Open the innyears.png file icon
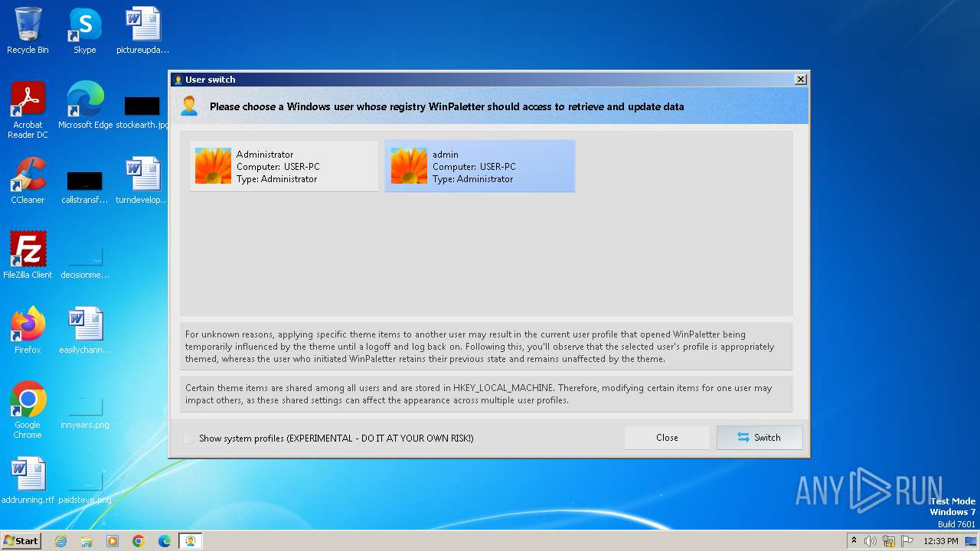980x551 pixels. 85,411
